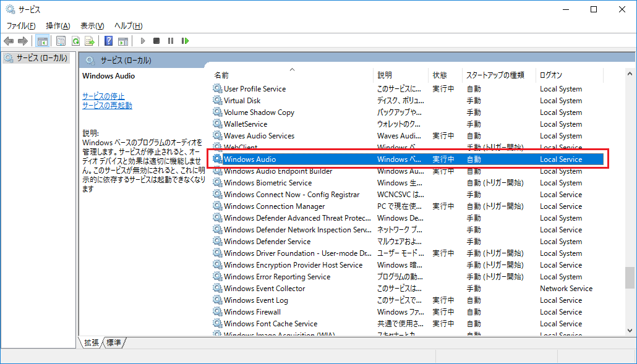Click the Back arrow toolbar icon

(x=9, y=41)
